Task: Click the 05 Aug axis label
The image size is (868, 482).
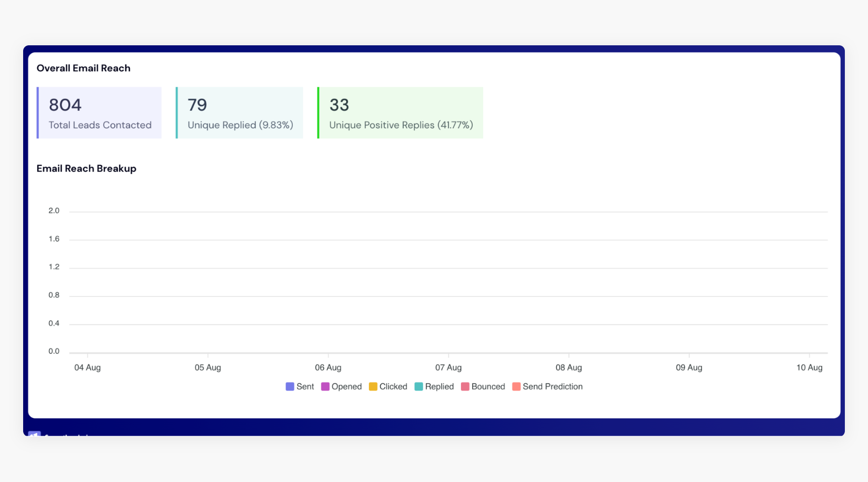Action: 208,367
